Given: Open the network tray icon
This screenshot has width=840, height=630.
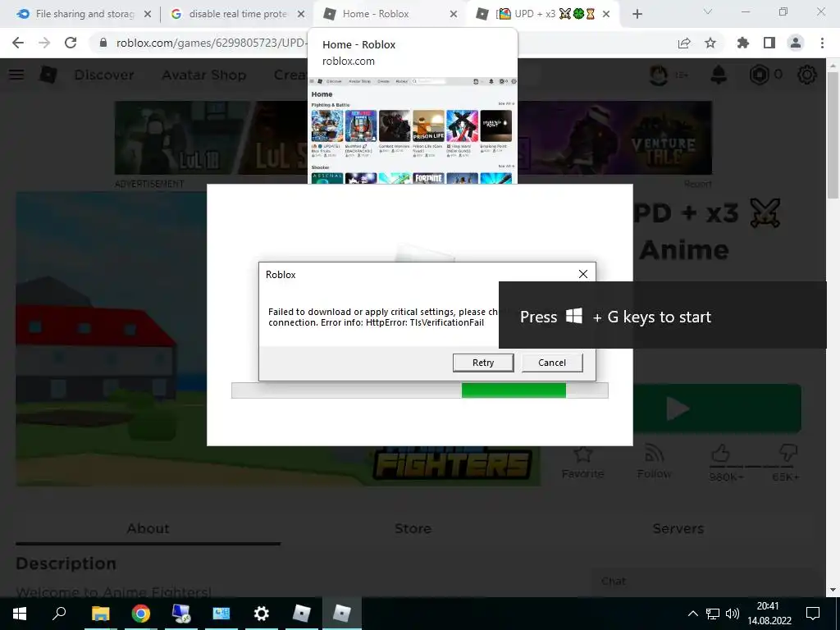Looking at the screenshot, I should 713,614.
